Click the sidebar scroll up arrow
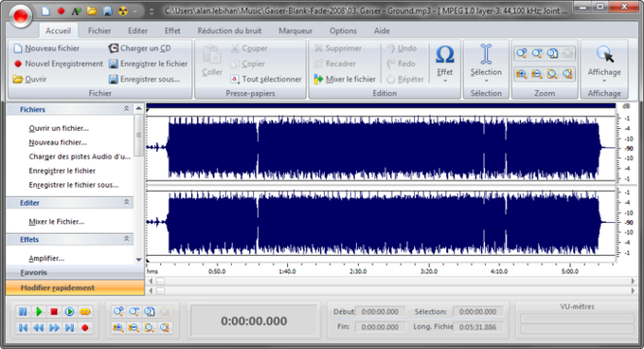644x349 pixels. pyautogui.click(x=139, y=108)
